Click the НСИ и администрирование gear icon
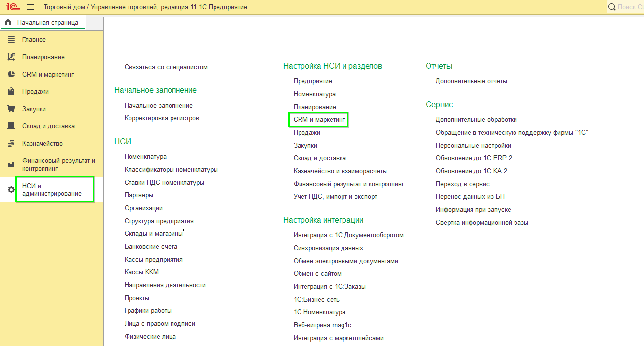Screen dimensions: 644x346 tap(11, 190)
